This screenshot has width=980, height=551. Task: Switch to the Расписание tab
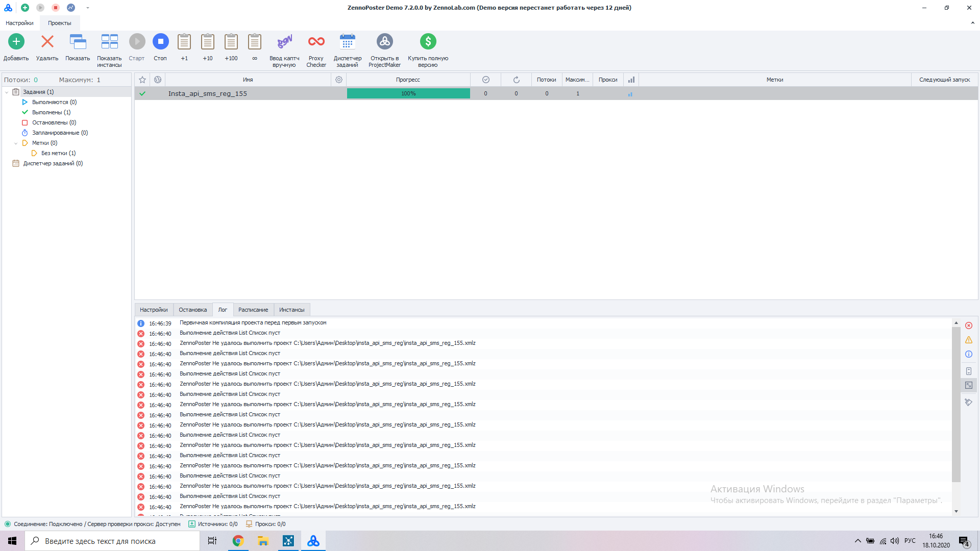point(253,310)
